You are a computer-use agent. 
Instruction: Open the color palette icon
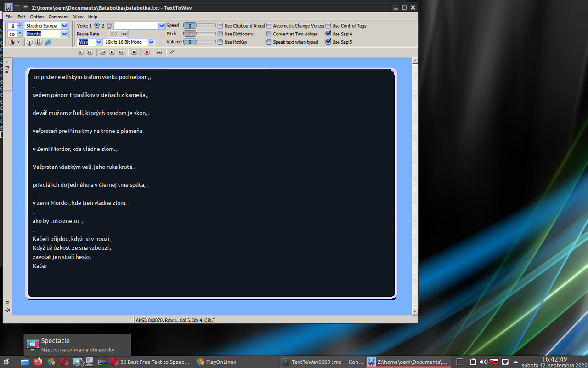(11, 42)
